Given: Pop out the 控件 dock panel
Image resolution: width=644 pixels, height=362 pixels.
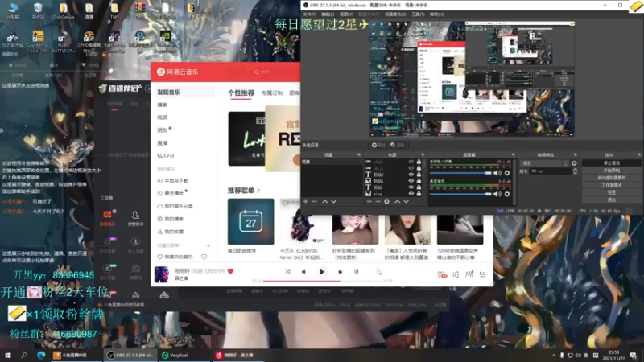Looking at the screenshot, I should click(x=639, y=154).
